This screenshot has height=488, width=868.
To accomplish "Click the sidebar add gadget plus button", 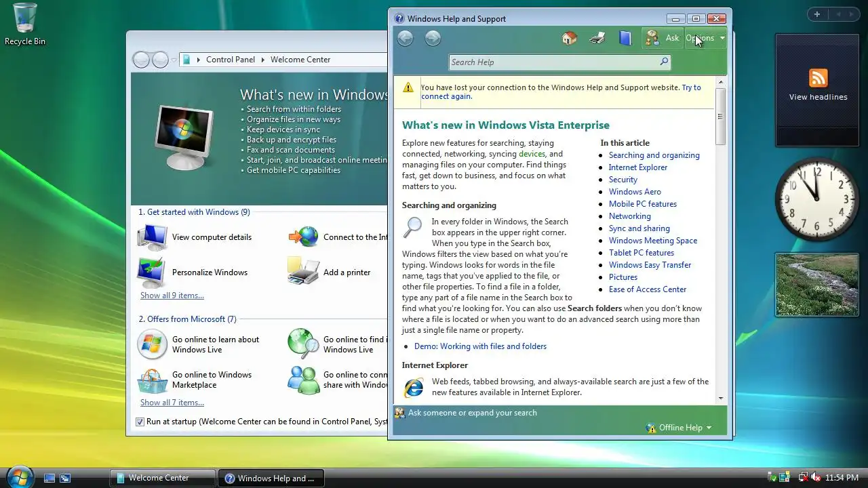I will click(817, 14).
